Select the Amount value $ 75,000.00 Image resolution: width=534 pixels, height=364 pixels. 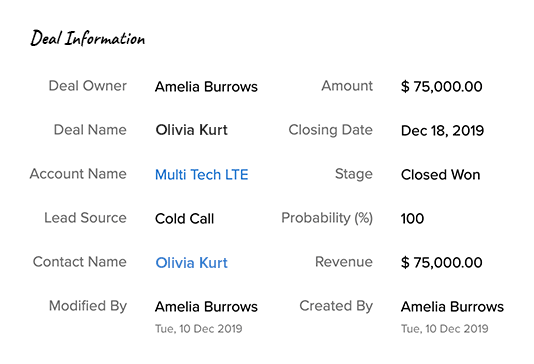tap(441, 87)
